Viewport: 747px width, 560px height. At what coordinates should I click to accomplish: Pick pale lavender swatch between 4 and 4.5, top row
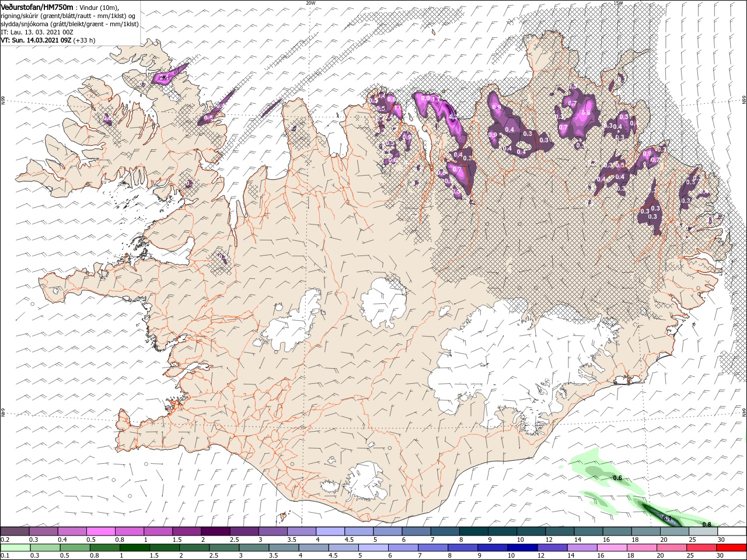click(x=330, y=531)
